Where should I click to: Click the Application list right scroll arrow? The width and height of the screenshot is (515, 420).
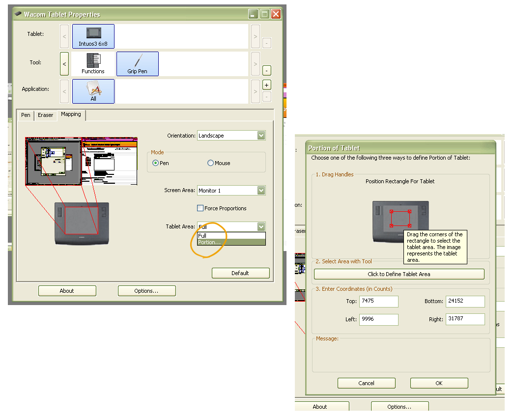pos(255,91)
